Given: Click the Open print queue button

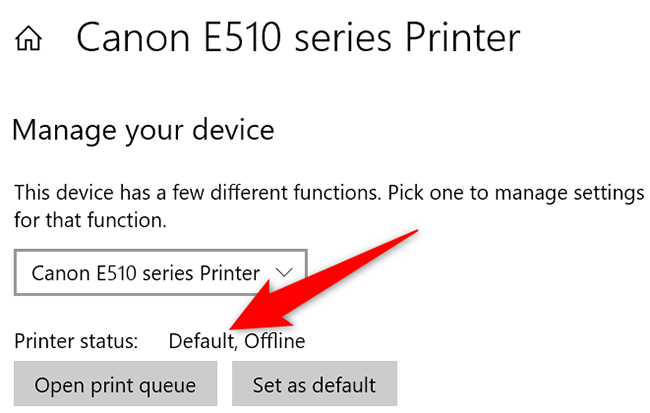Looking at the screenshot, I should coord(114,384).
